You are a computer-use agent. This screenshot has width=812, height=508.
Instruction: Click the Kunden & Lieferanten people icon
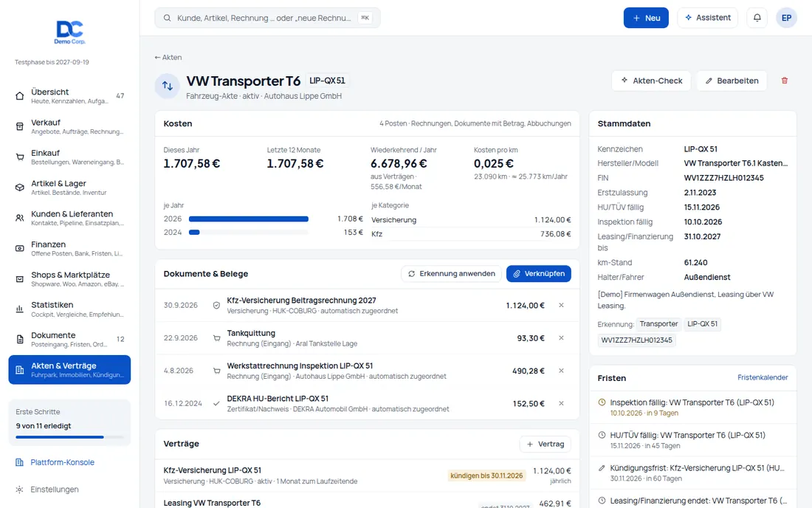pyautogui.click(x=20, y=218)
